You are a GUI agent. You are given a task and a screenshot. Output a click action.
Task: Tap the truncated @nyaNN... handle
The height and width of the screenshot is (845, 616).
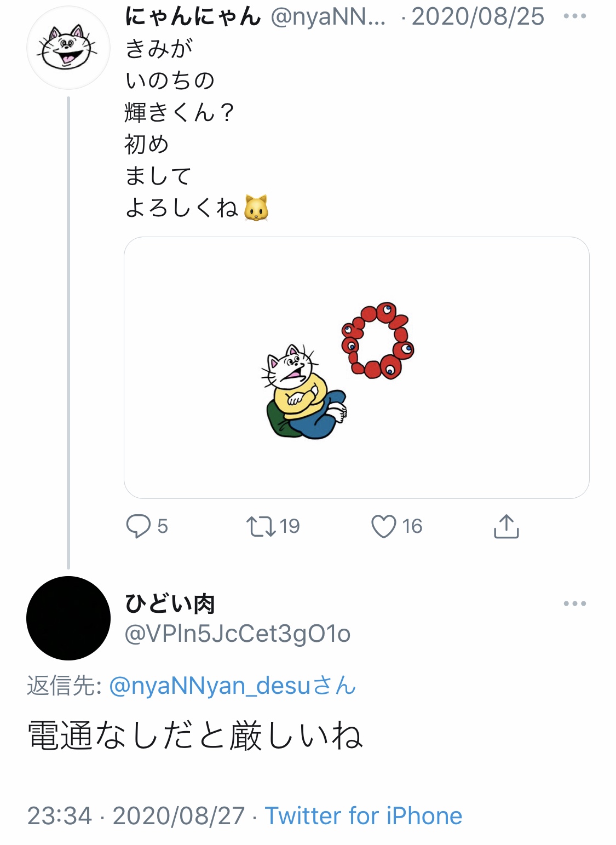[329, 17]
